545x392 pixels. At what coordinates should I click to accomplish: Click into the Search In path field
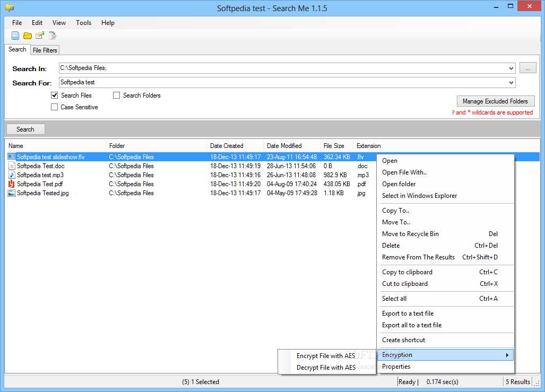(283, 68)
